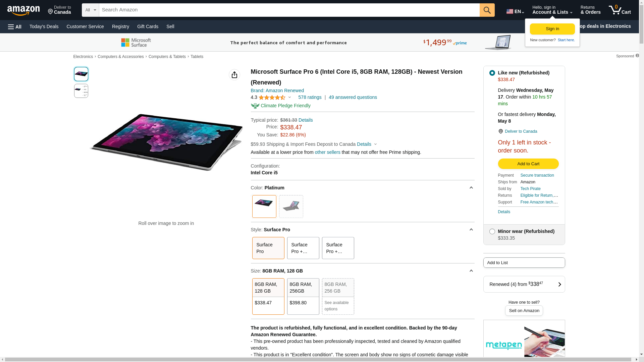This screenshot has width=644, height=362.
Task: Open the other sellers link
Action: pyautogui.click(x=327, y=152)
